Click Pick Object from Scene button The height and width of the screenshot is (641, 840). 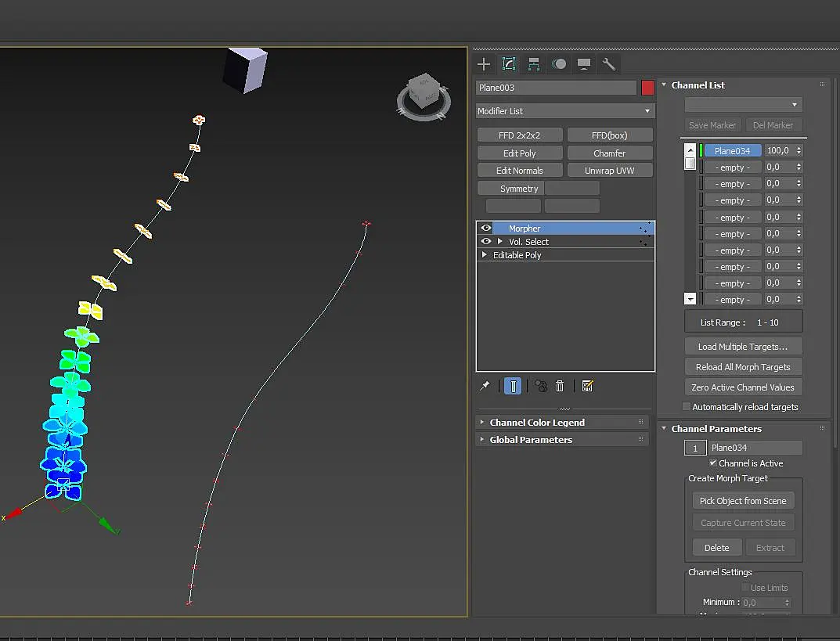[743, 501]
